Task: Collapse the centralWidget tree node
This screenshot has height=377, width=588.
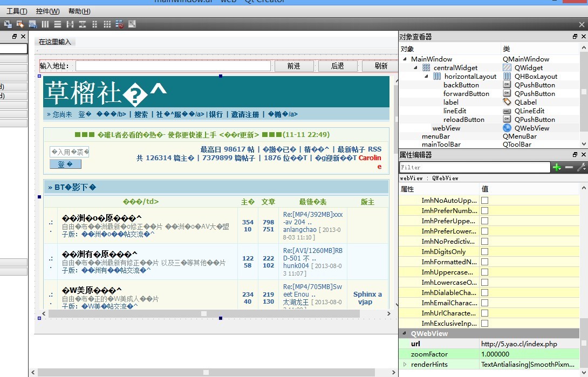Action: [415, 67]
